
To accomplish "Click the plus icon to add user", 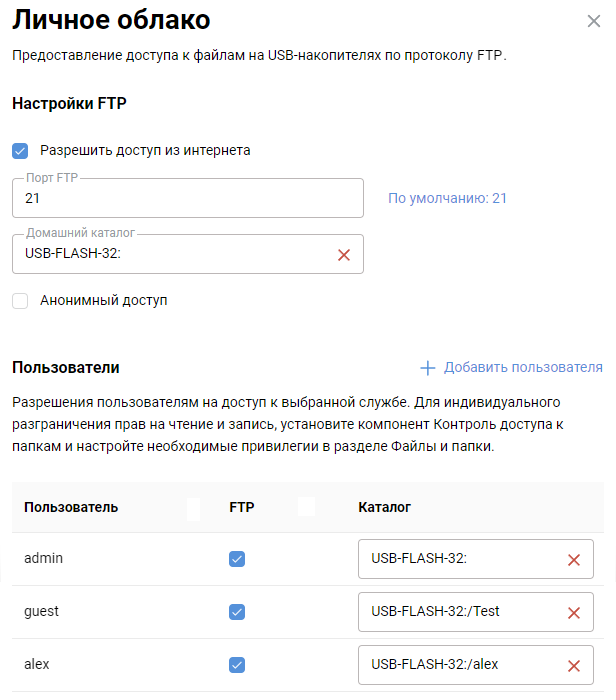I will pos(428,368).
